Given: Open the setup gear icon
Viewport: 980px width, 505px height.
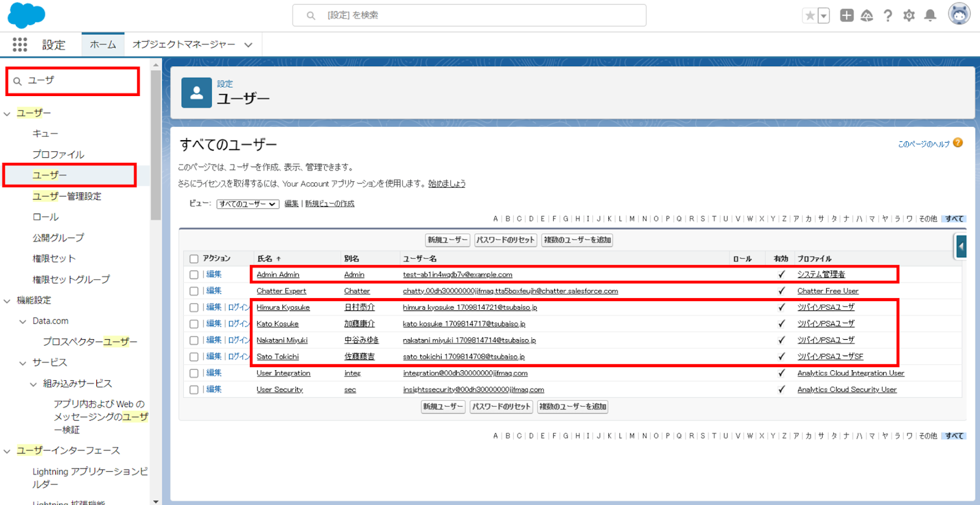Looking at the screenshot, I should click(x=909, y=16).
